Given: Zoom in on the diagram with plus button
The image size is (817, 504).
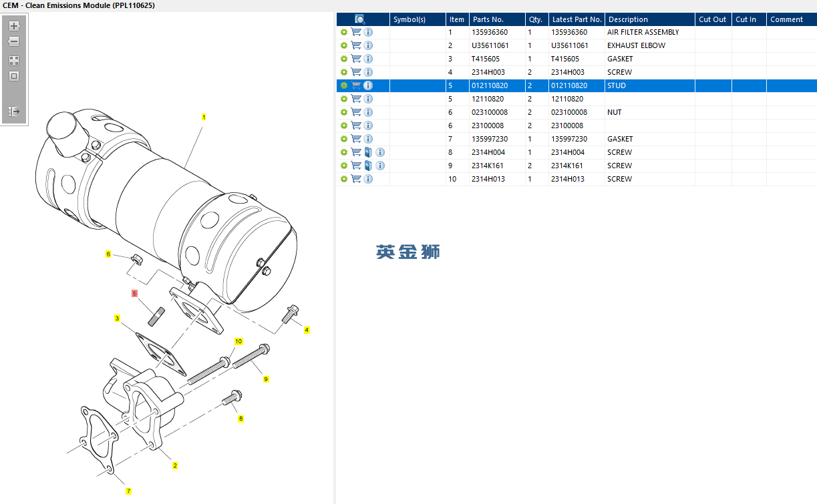Looking at the screenshot, I should click(14, 26).
